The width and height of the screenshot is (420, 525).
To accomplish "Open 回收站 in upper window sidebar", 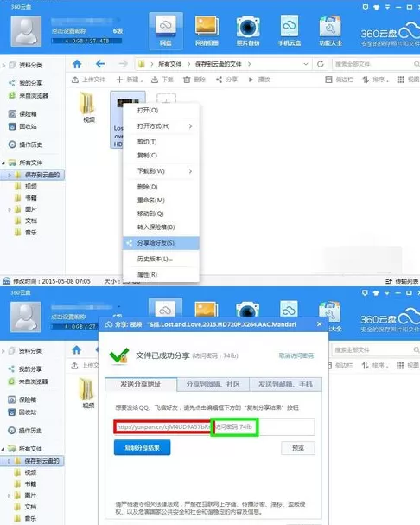I will click(22, 126).
